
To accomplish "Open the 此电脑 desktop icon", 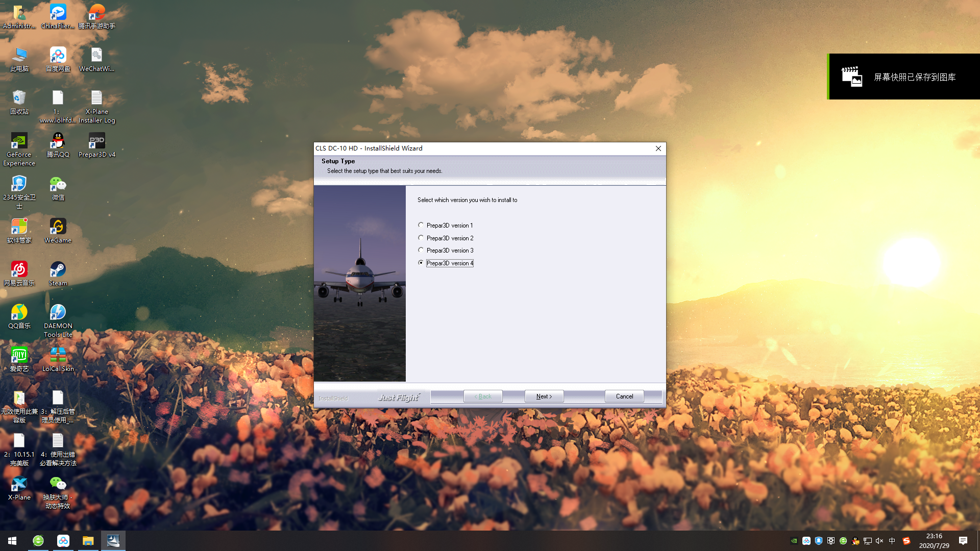I will [x=19, y=60].
